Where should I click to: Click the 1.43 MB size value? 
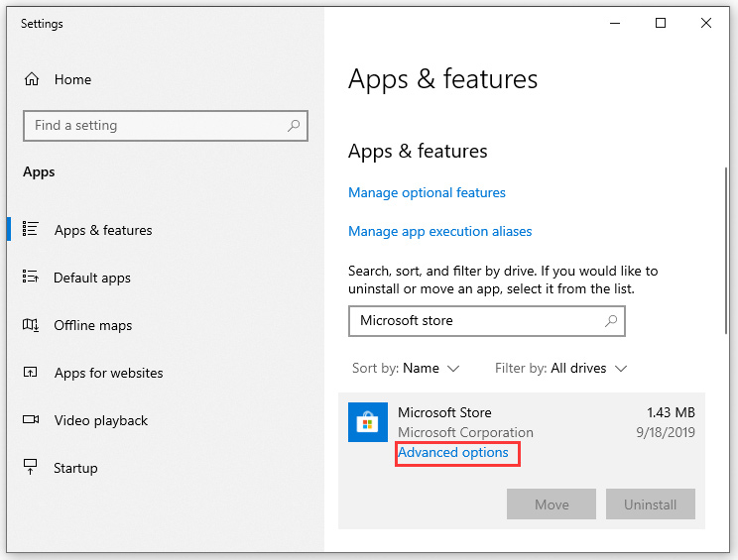(671, 413)
